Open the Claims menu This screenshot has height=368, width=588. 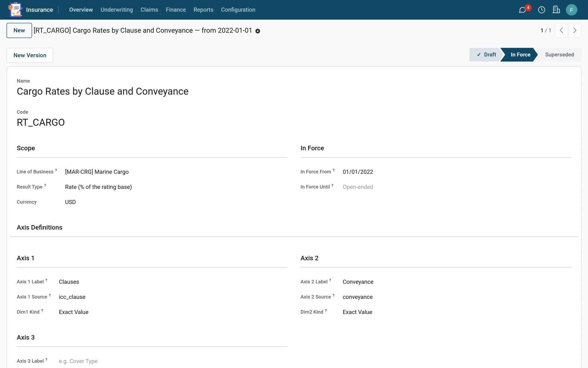(149, 10)
